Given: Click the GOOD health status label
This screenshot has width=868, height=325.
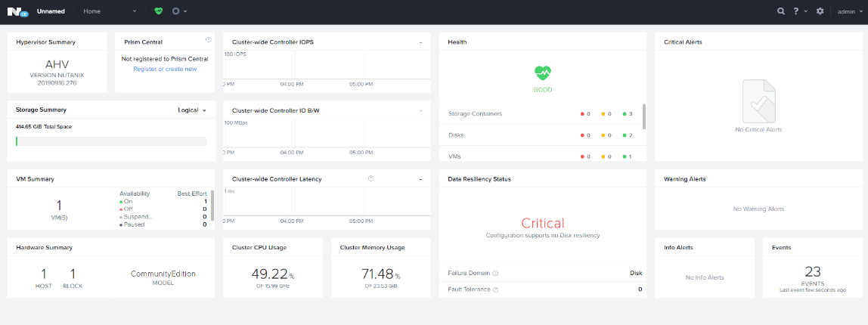Looking at the screenshot, I should pos(543,90).
